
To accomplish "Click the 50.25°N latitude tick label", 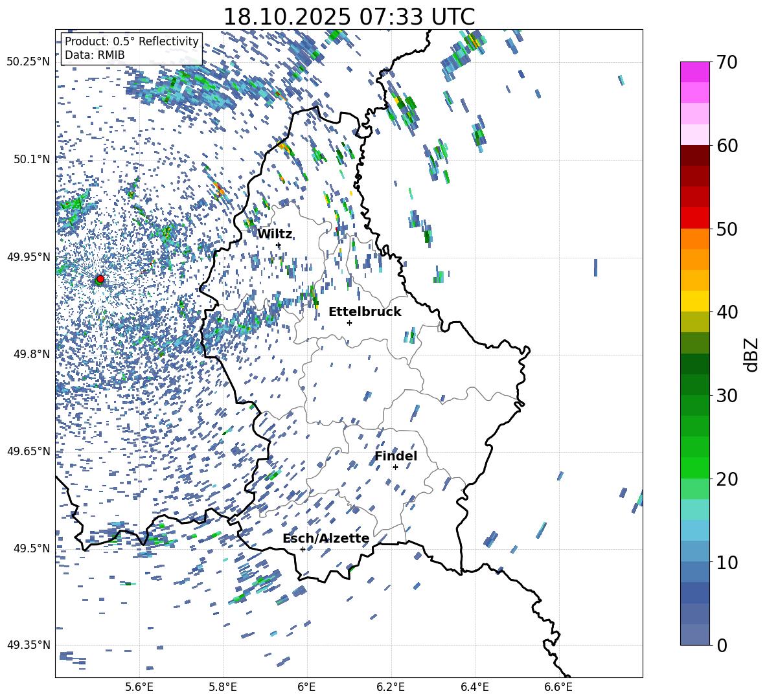I will [x=29, y=62].
